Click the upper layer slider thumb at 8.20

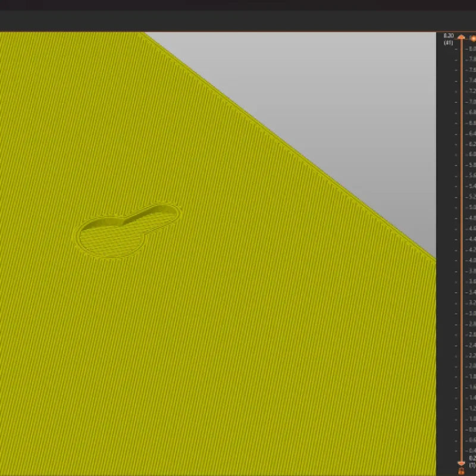pyautogui.click(x=461, y=38)
